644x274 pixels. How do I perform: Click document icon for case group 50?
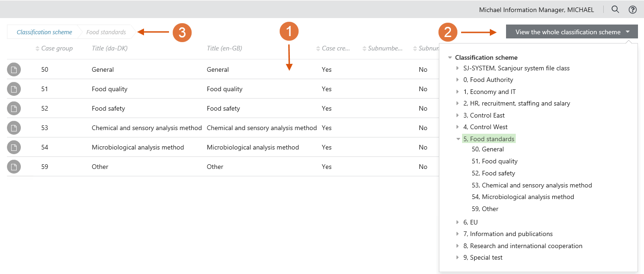14,69
